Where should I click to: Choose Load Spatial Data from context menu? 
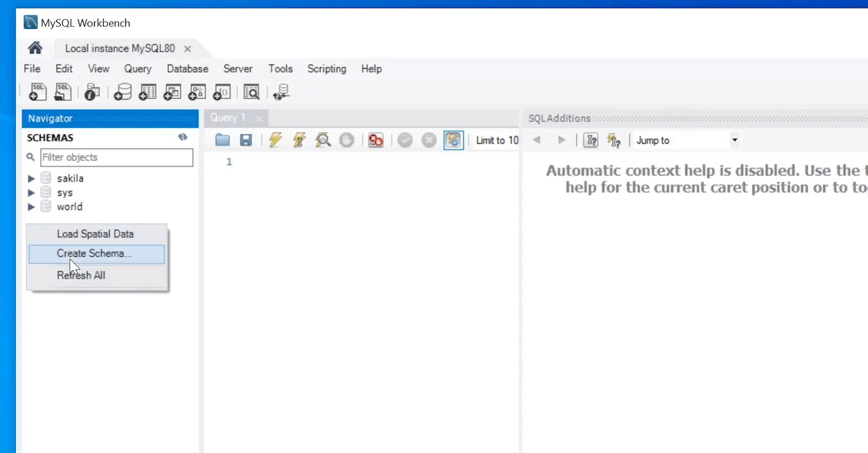coord(97,234)
